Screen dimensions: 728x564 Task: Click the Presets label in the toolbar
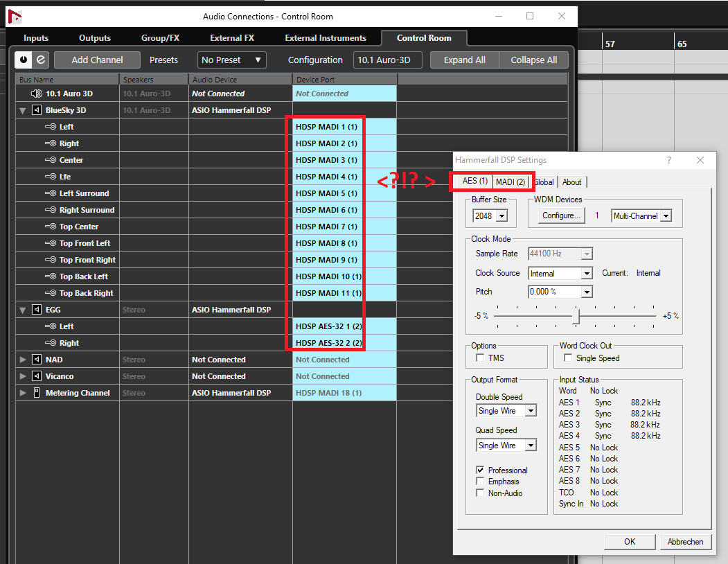point(163,60)
